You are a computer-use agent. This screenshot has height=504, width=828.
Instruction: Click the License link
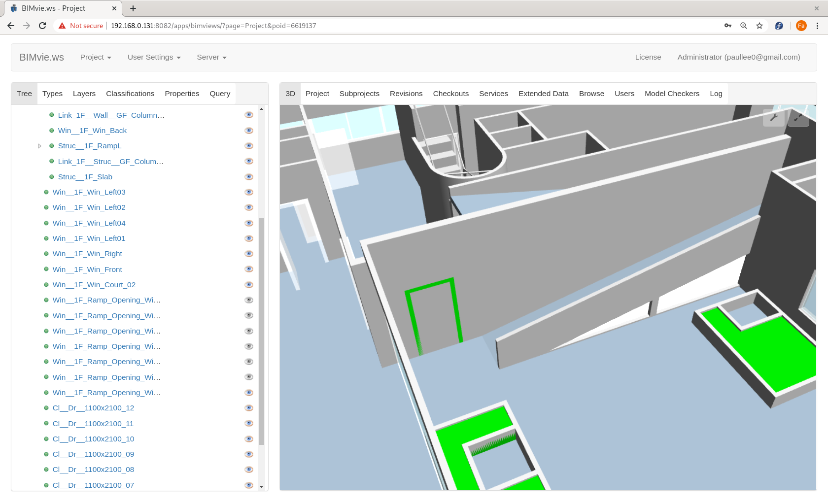(x=648, y=57)
